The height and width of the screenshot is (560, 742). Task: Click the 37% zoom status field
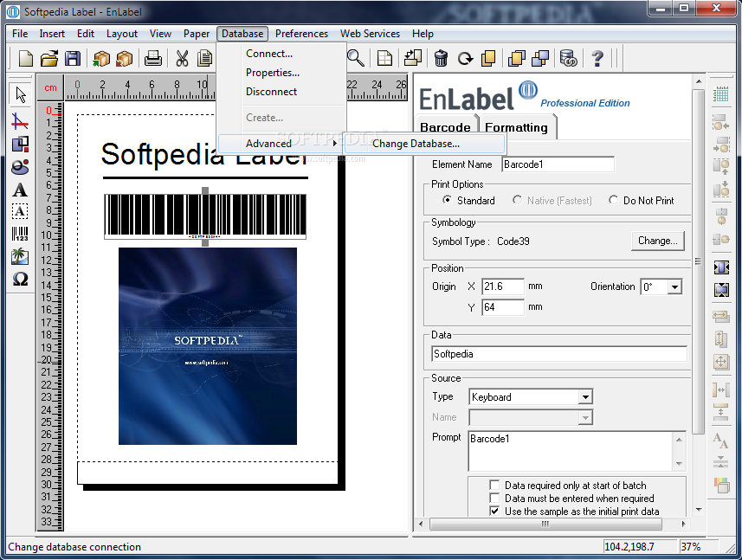[698, 547]
